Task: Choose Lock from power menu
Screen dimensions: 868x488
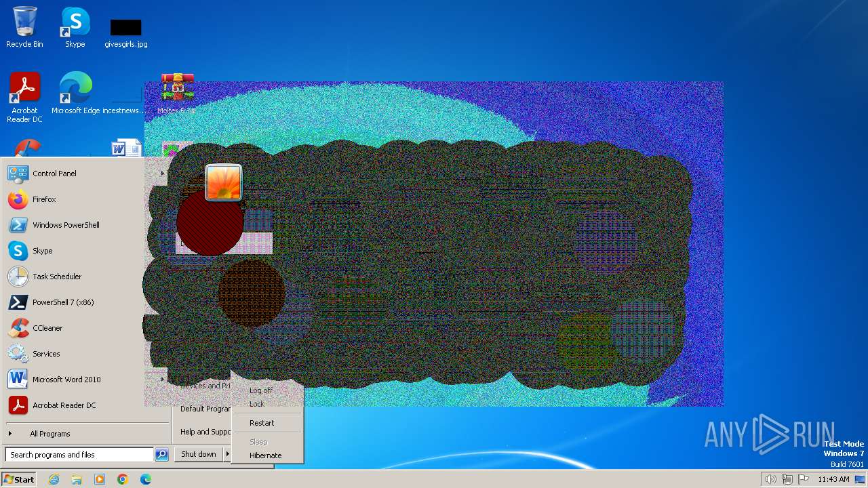Action: (x=257, y=404)
